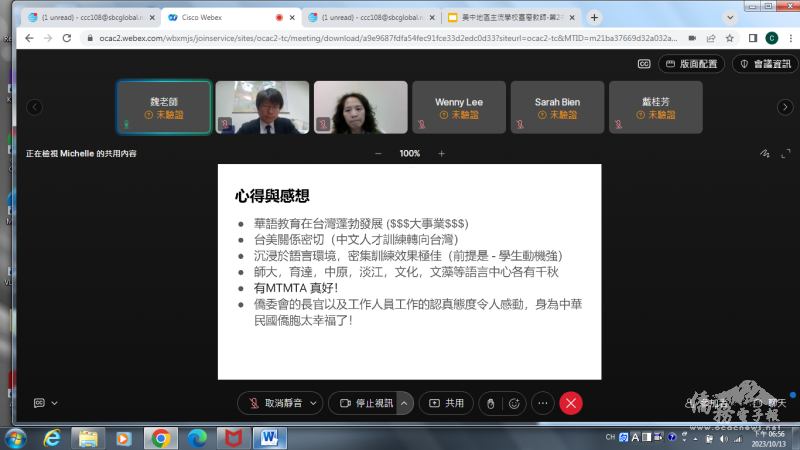Screen dimensions: 800x450
Task: Open File Explorer from taskbar
Action: click(88, 438)
